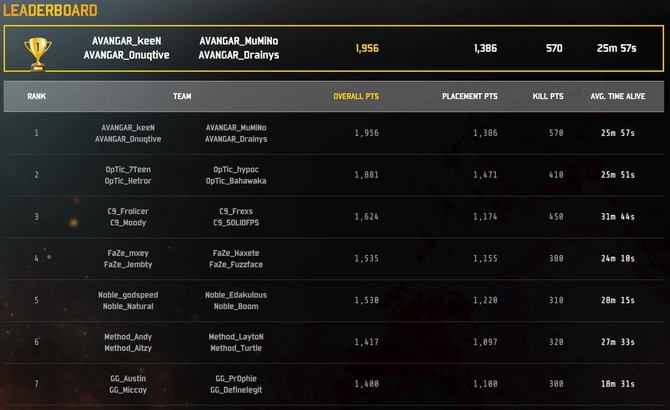
Task: Select player FaZe_mxey
Action: point(129,253)
